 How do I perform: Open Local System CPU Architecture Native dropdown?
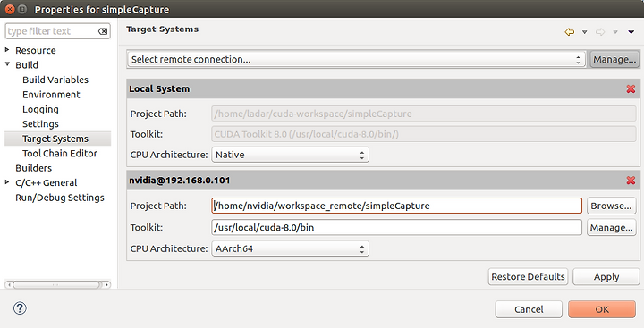(x=290, y=155)
